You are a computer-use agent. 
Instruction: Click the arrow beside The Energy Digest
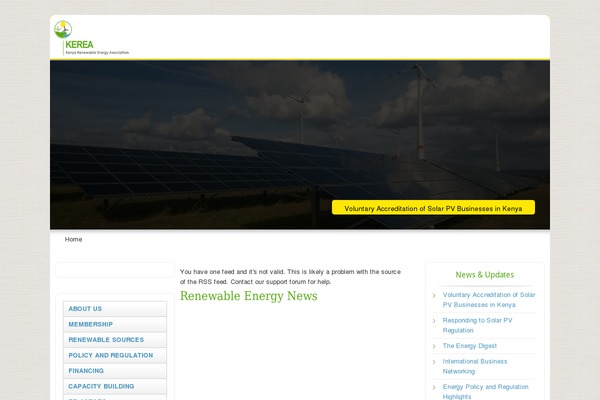point(434,346)
